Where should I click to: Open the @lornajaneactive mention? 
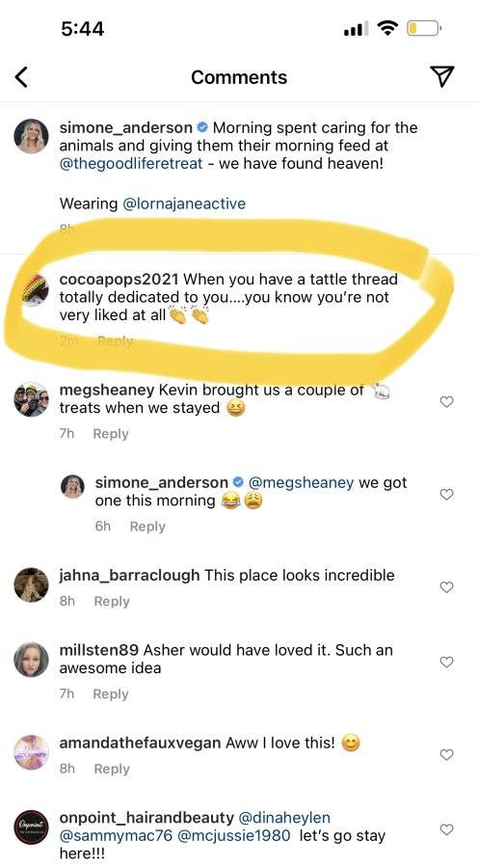(x=184, y=203)
